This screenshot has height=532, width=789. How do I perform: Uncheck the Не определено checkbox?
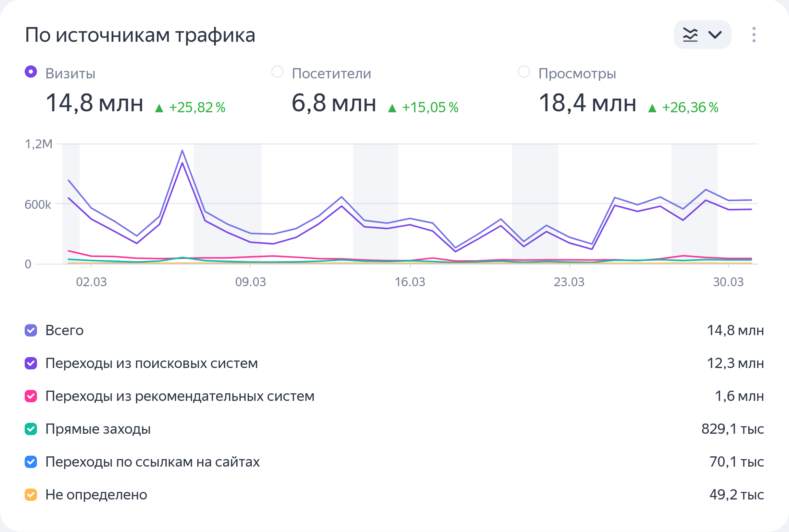[x=31, y=495]
